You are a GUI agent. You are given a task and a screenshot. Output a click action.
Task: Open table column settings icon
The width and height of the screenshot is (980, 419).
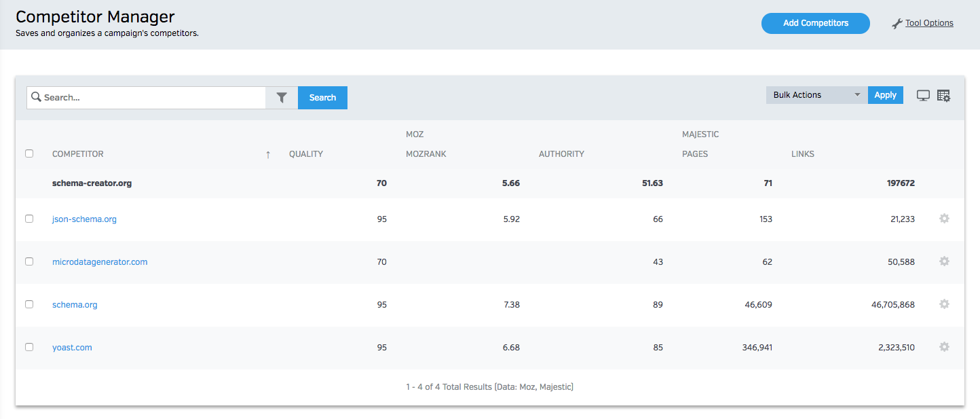coord(943,96)
